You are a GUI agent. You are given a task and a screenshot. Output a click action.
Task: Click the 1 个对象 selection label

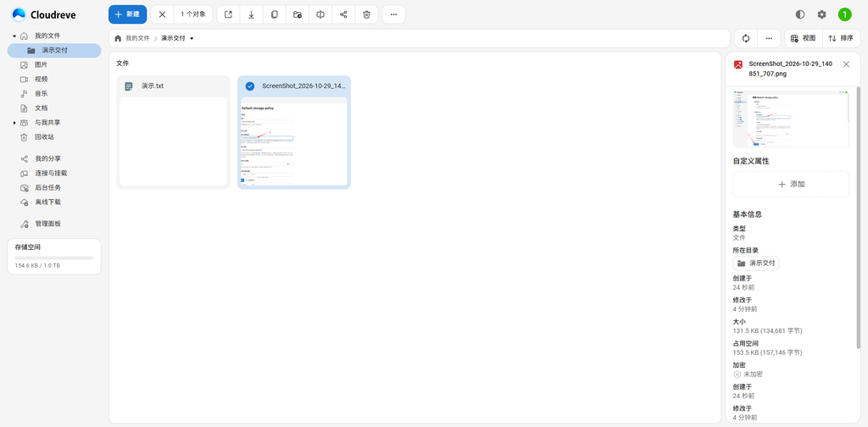point(193,14)
